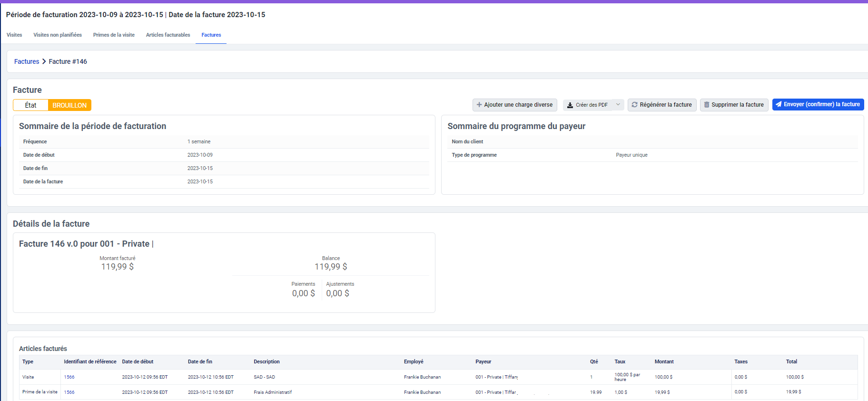Click the BROUILLON status badge

69,105
